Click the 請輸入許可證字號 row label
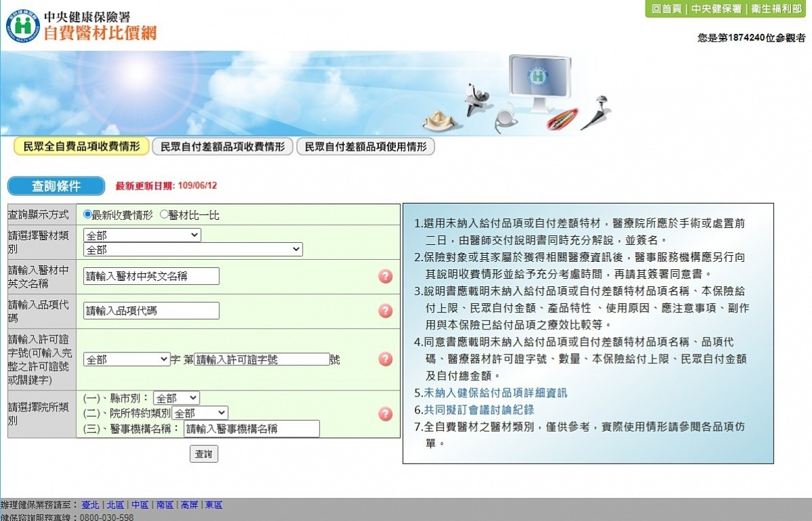The image size is (812, 521). 41,359
